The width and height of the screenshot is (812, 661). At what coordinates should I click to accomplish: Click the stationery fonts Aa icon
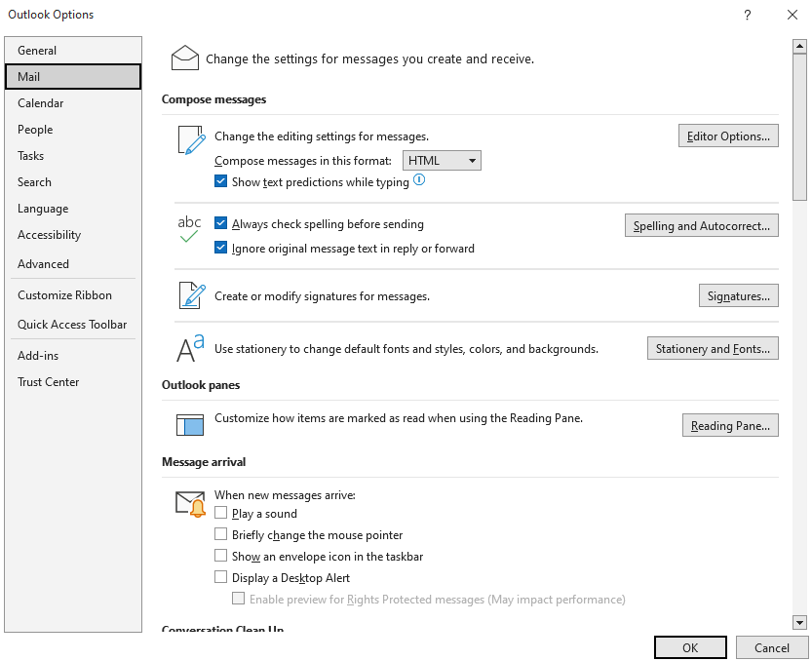point(190,348)
